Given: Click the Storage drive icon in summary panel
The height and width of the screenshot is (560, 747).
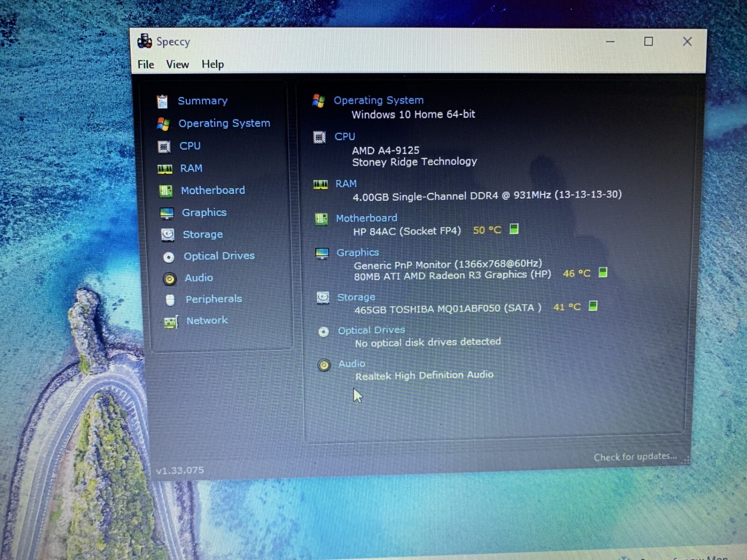Looking at the screenshot, I should click(x=323, y=297).
